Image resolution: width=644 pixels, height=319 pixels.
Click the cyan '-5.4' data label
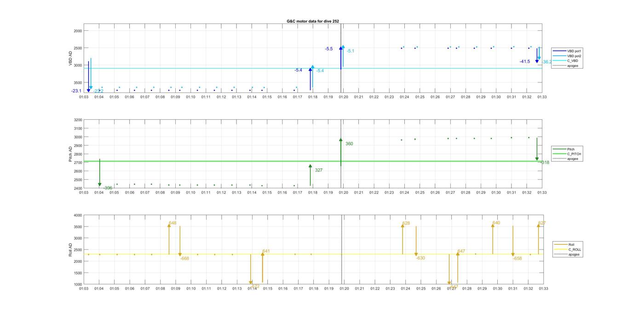320,71
